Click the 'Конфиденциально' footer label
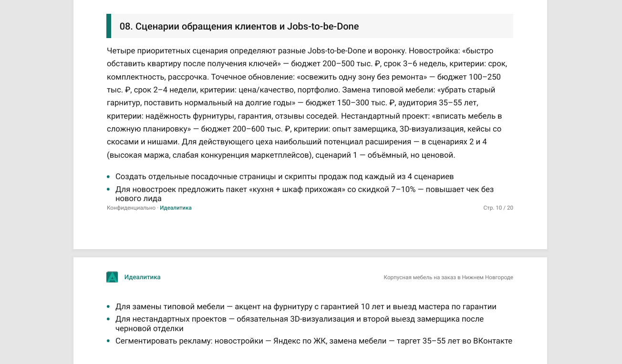The image size is (622, 364). click(x=131, y=208)
